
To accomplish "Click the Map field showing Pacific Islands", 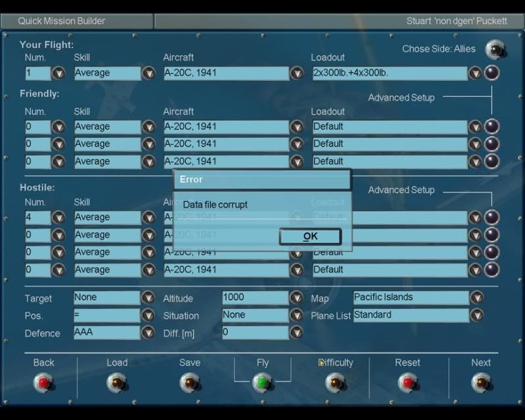I will (411, 297).
